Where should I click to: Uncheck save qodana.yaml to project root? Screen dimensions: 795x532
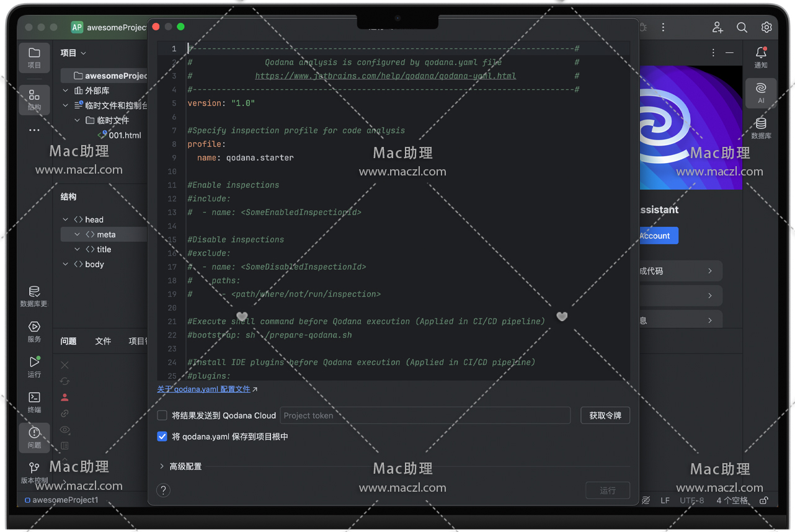162,437
